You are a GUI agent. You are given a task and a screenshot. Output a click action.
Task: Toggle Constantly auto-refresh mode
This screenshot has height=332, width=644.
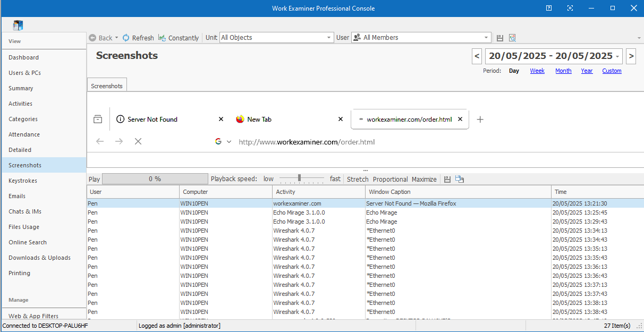click(179, 38)
